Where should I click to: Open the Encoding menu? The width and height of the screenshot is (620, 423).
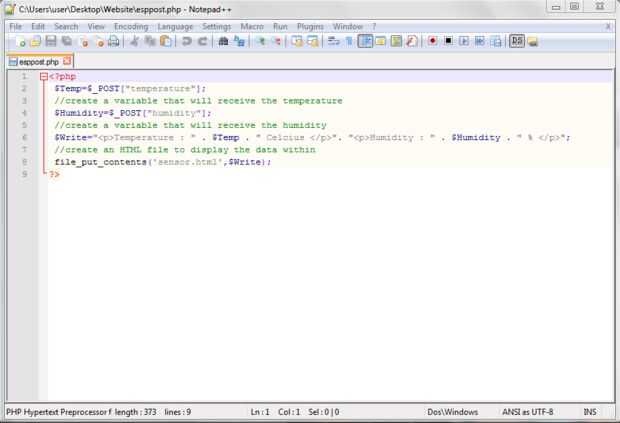click(131, 26)
